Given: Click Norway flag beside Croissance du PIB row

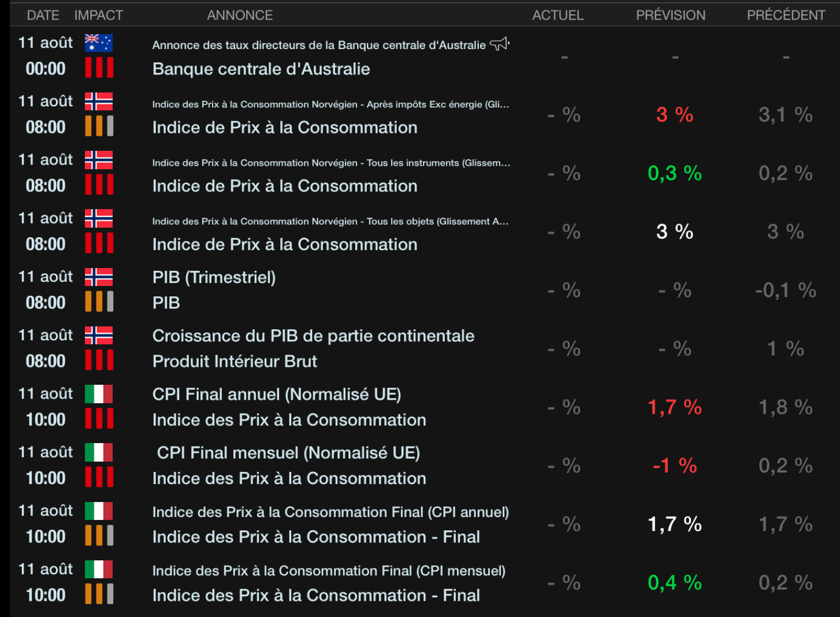Looking at the screenshot, I should pos(99,336).
